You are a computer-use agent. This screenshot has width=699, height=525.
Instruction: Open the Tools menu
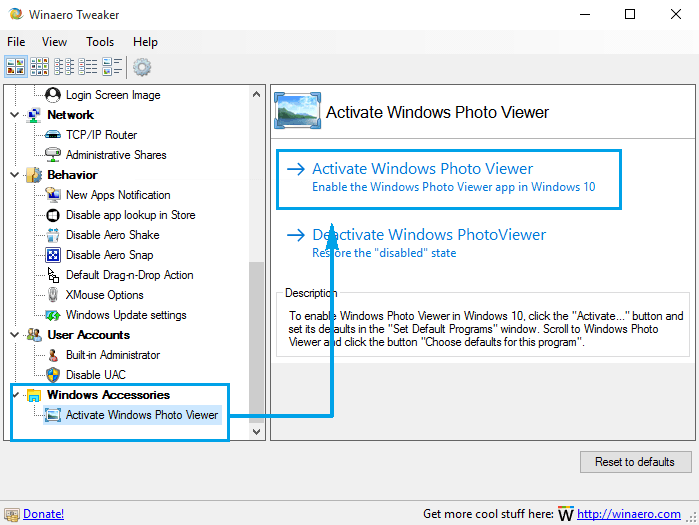[100, 42]
